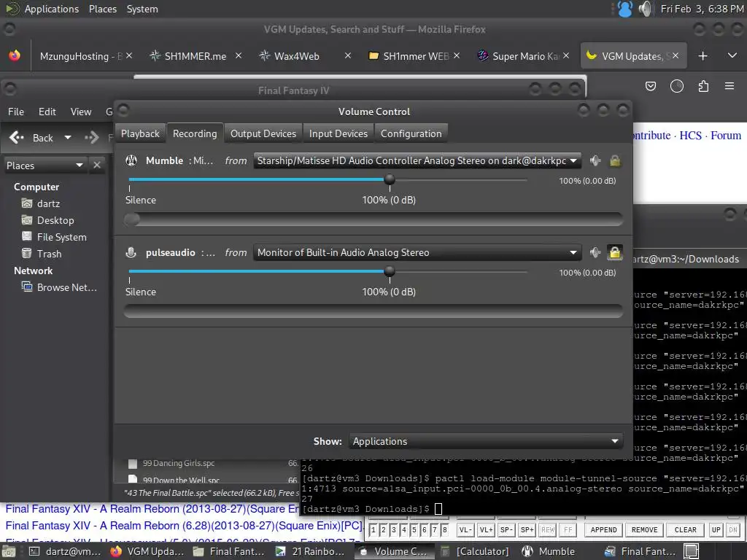The width and height of the screenshot is (747, 560).
Task: Click the Mumble stream level meter bar
Action: pyautogui.click(x=373, y=219)
